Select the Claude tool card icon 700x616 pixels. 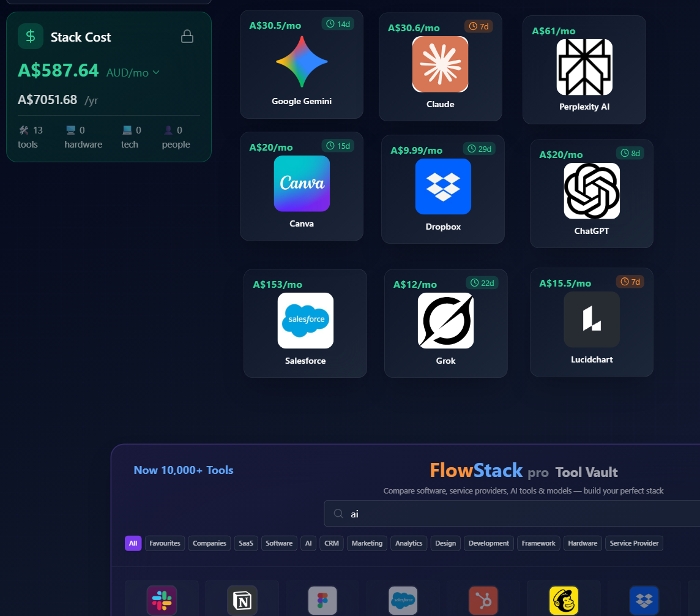tap(440, 64)
